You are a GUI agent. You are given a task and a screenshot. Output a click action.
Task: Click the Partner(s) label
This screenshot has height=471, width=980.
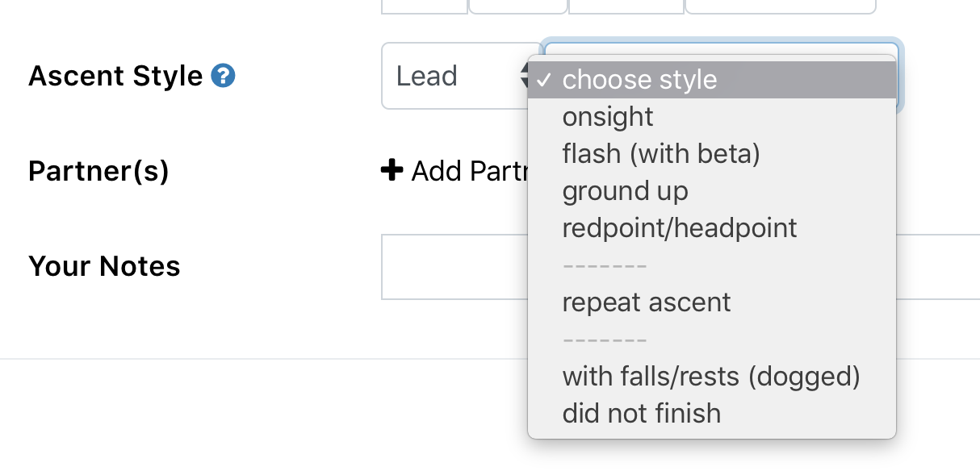tap(98, 170)
